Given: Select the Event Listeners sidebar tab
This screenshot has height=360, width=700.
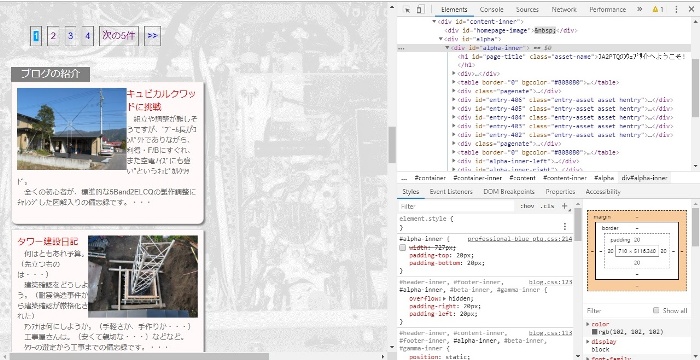Looking at the screenshot, I should [x=450, y=192].
